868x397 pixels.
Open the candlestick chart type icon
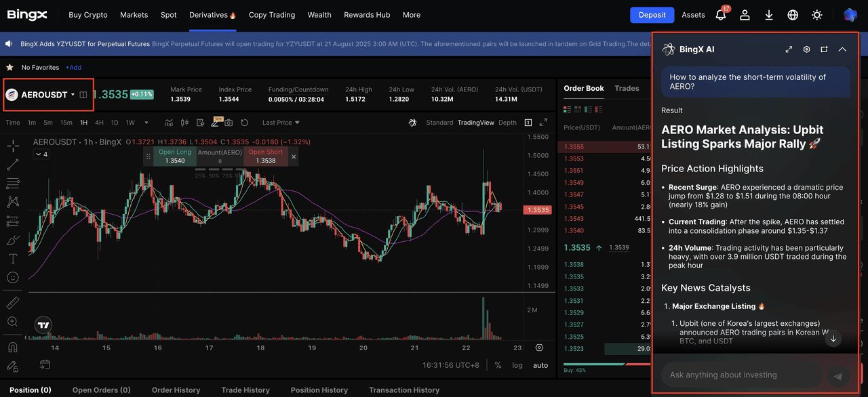coord(184,123)
